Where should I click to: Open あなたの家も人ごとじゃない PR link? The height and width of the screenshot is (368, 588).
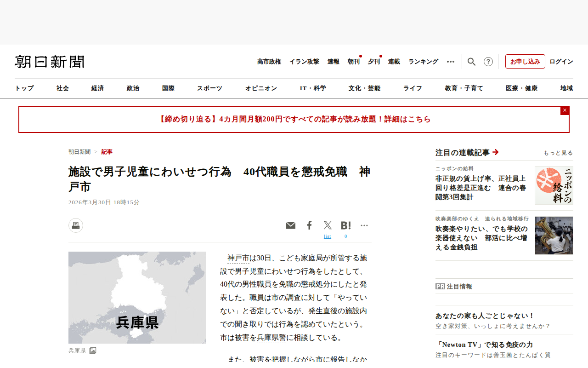tap(485, 316)
